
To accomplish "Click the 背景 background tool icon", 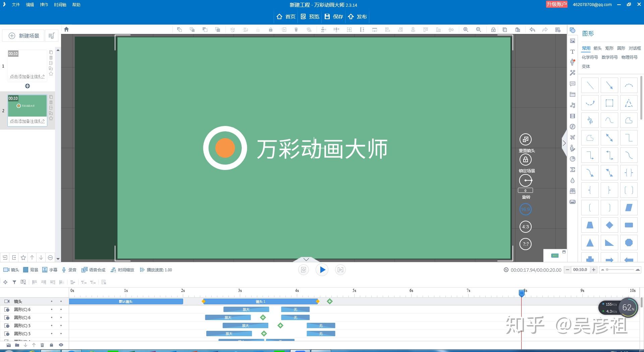I will (x=31, y=269).
